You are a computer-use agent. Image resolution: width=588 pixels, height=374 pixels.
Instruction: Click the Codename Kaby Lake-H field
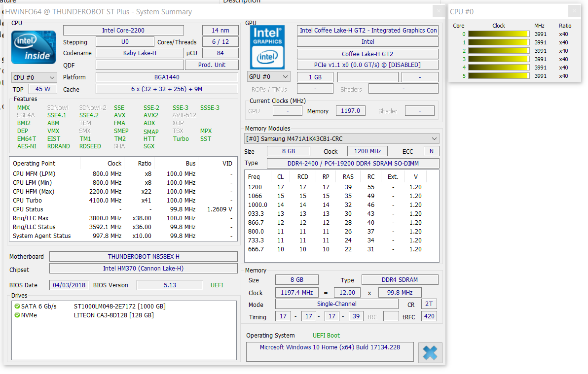click(x=140, y=53)
